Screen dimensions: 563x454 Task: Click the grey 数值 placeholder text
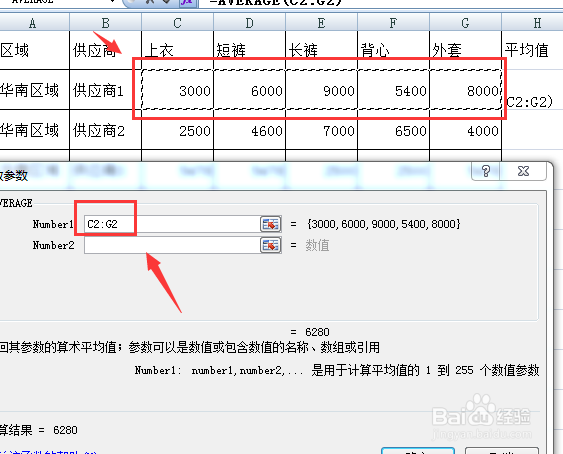(x=317, y=245)
